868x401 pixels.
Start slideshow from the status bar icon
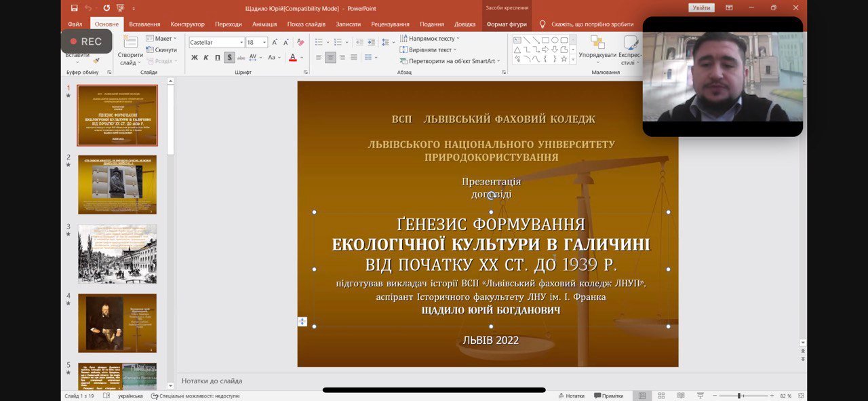coord(701,396)
